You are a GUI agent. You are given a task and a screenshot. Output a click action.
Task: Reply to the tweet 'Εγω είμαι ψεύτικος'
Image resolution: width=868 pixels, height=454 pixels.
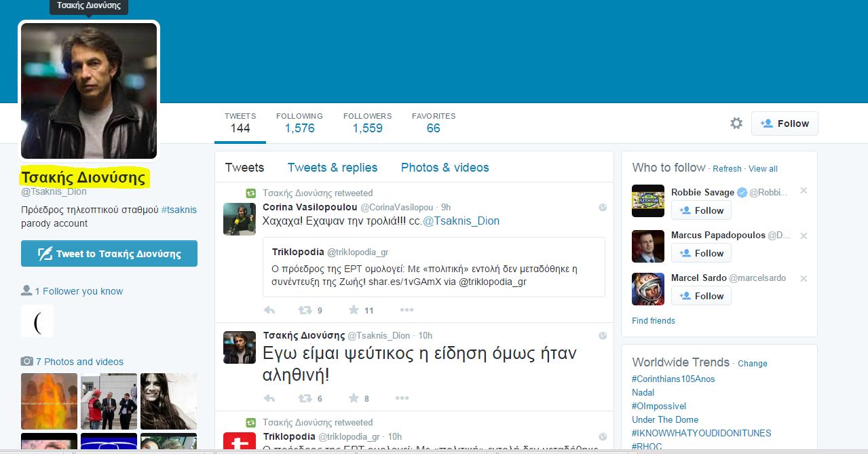(x=269, y=398)
